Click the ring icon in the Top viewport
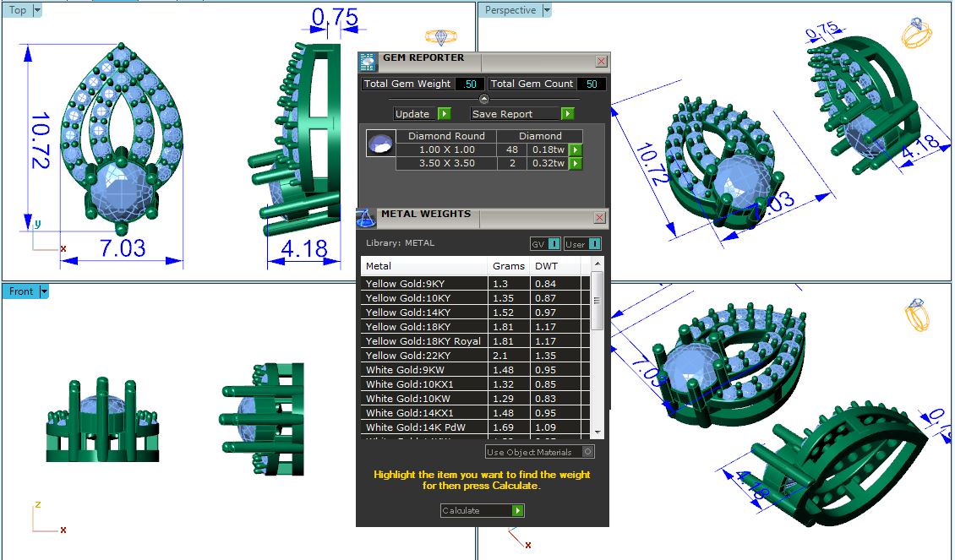The width and height of the screenshot is (955, 560). click(440, 37)
